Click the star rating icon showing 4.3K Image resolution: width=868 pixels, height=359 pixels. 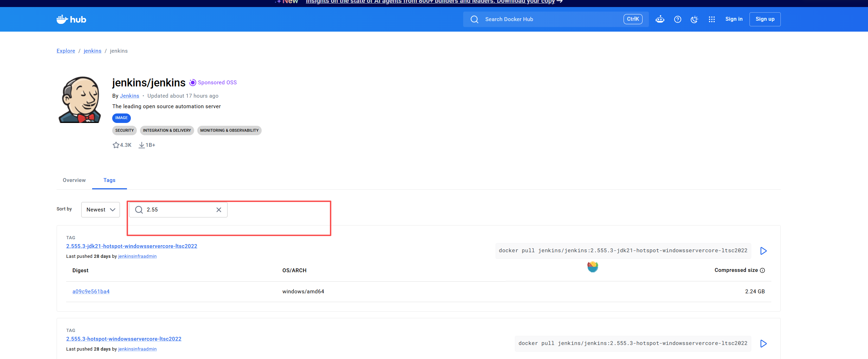point(116,145)
